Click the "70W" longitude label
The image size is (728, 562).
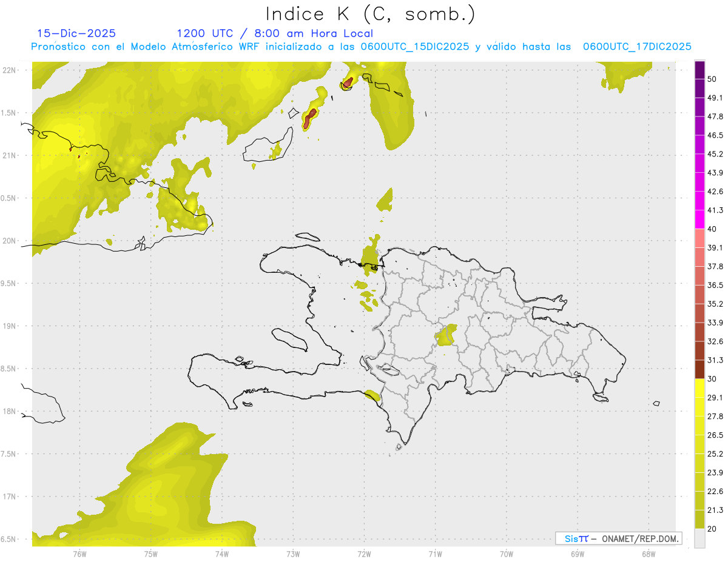click(x=507, y=554)
